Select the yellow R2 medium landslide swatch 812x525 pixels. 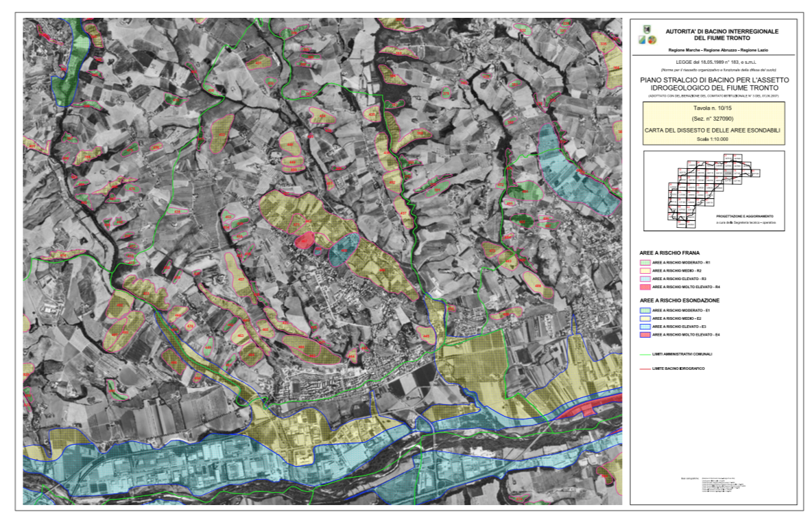tap(645, 270)
